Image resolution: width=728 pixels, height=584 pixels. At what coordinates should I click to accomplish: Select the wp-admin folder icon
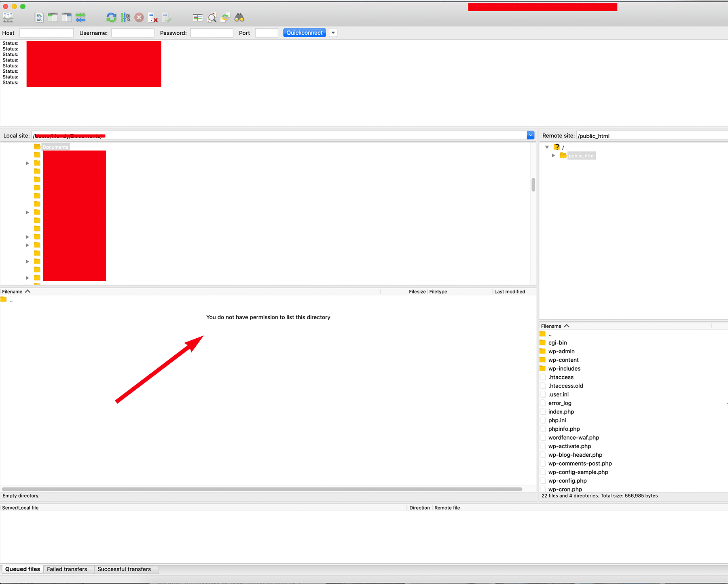tap(543, 351)
